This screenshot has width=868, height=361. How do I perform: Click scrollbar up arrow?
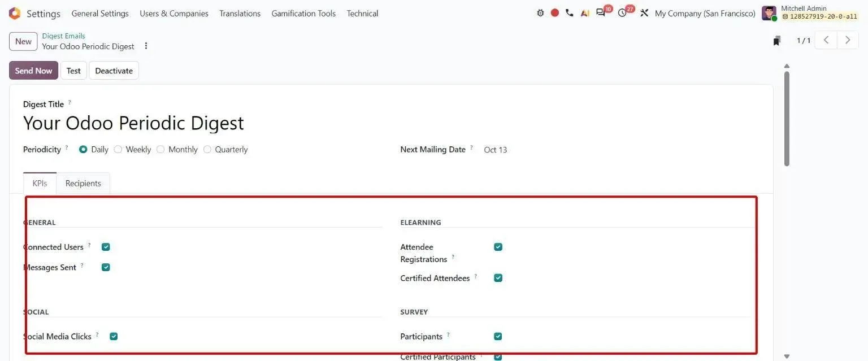787,66
